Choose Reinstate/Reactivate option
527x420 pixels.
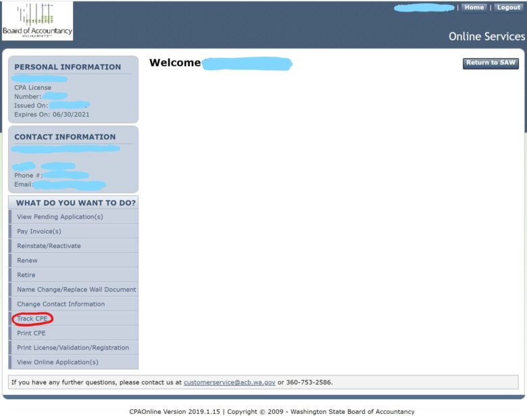click(73, 246)
